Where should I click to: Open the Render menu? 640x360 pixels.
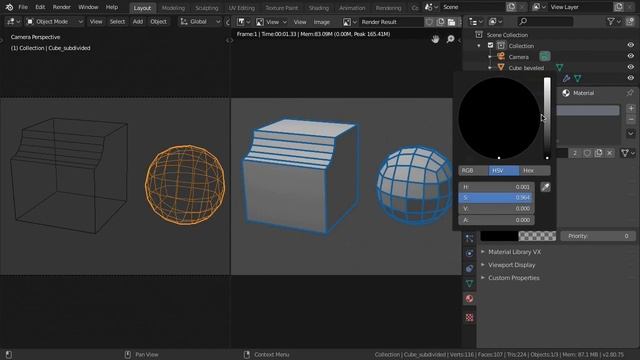pos(62,7)
